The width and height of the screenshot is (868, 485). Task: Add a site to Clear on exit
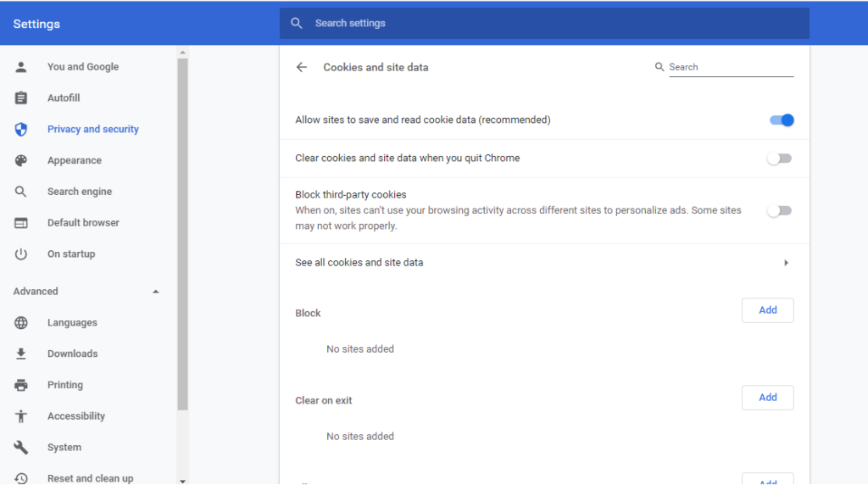click(x=767, y=398)
